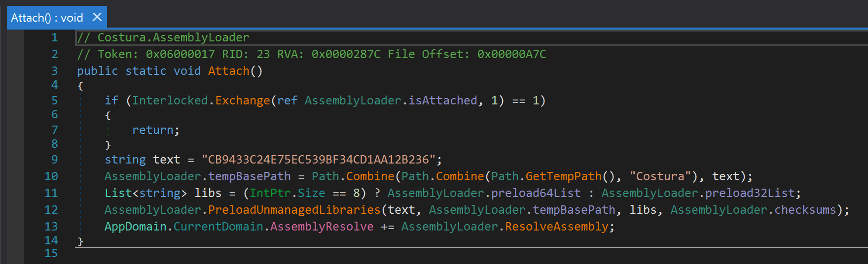The height and width of the screenshot is (264, 868).
Task: Click the preload32List field reference
Action: click(x=750, y=193)
